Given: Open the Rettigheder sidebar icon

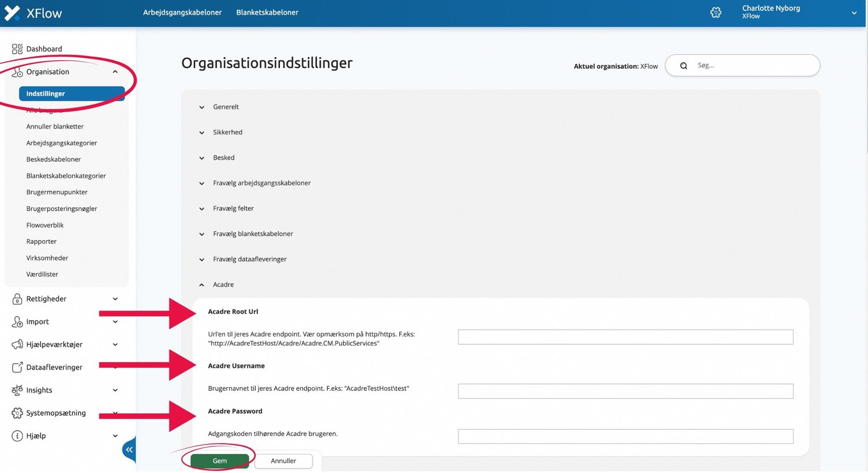Looking at the screenshot, I should tap(17, 298).
